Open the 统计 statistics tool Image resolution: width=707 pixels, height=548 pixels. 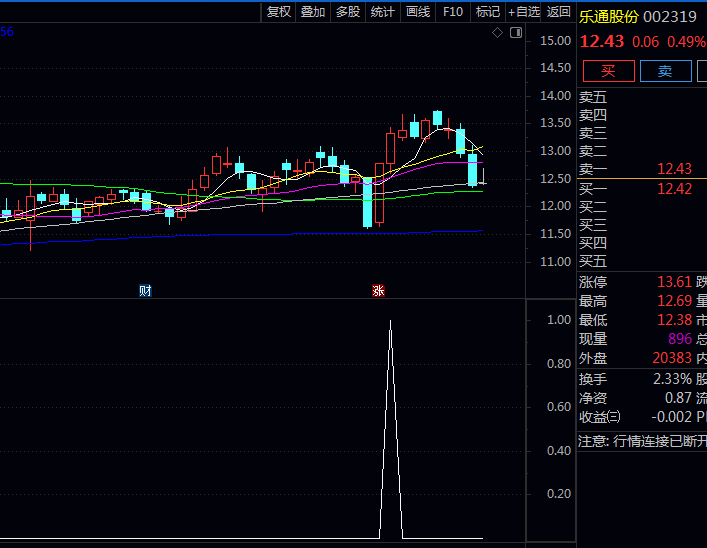pyautogui.click(x=382, y=12)
